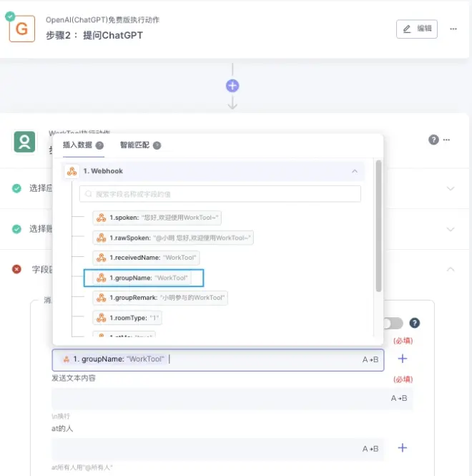472x476 pixels.
Task: Click the groupName input field
Action: (x=218, y=360)
